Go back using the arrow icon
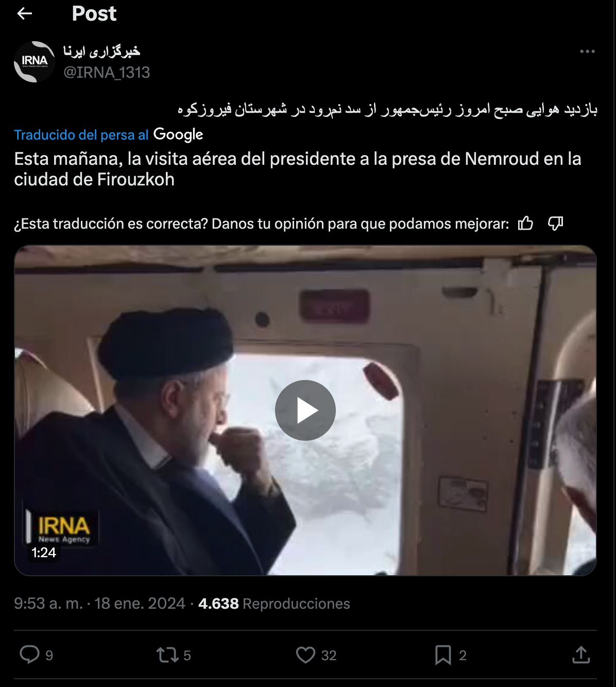616x687 pixels. click(x=25, y=14)
